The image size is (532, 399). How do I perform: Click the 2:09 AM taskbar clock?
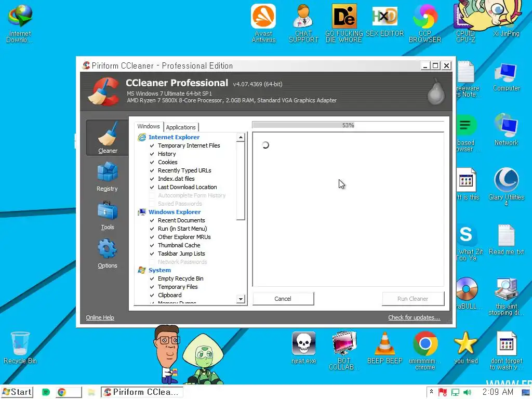click(x=498, y=392)
